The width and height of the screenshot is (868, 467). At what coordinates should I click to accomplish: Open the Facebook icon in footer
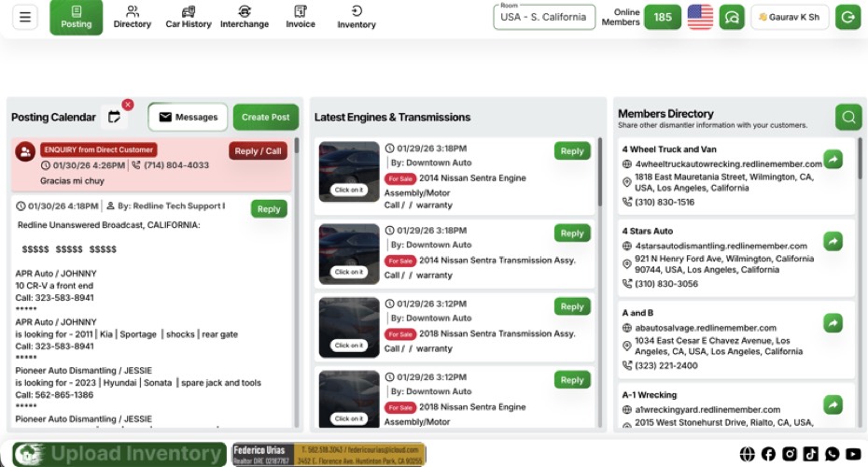pyautogui.click(x=768, y=454)
